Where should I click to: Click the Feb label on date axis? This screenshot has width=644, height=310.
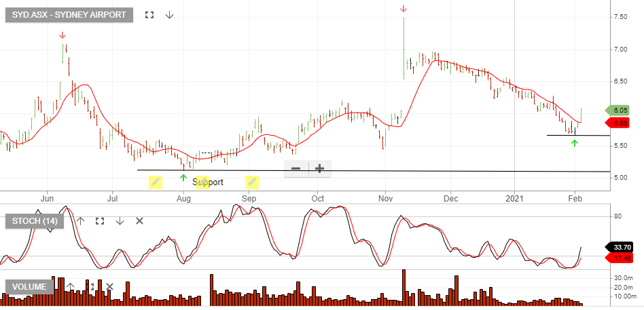click(x=575, y=199)
